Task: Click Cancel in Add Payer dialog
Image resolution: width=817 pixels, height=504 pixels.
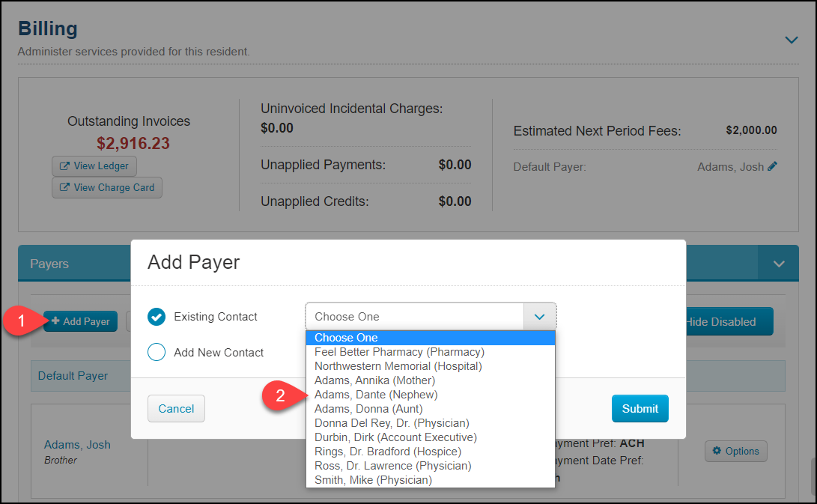Action: click(176, 409)
